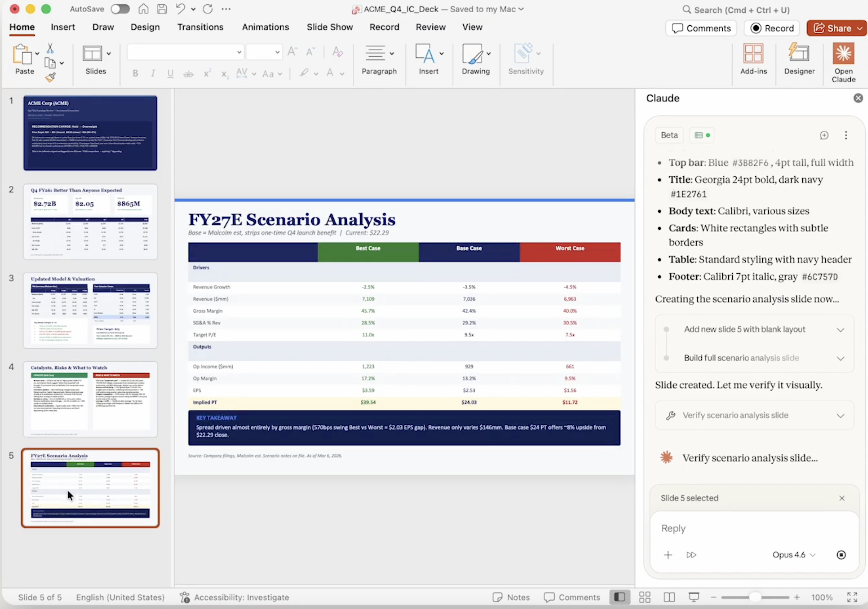Click the Cut scissors icon
The width and height of the screenshot is (868, 609).
[50, 48]
